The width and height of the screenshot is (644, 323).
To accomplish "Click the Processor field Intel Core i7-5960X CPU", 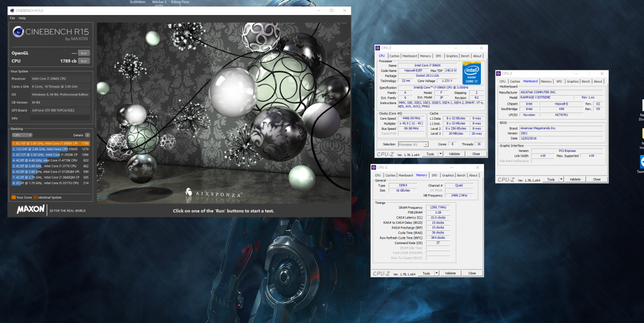I will pyautogui.click(x=60, y=78).
